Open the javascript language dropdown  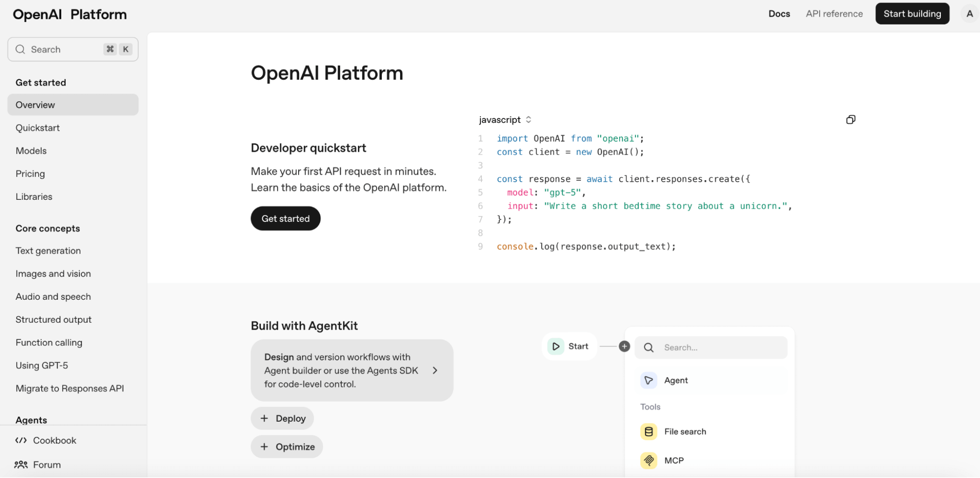[x=505, y=119]
